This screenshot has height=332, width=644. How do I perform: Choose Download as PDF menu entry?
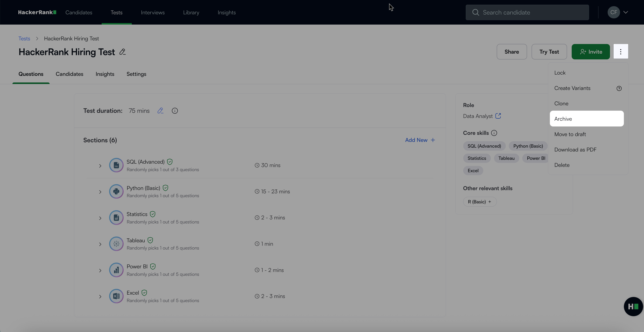[x=575, y=150]
